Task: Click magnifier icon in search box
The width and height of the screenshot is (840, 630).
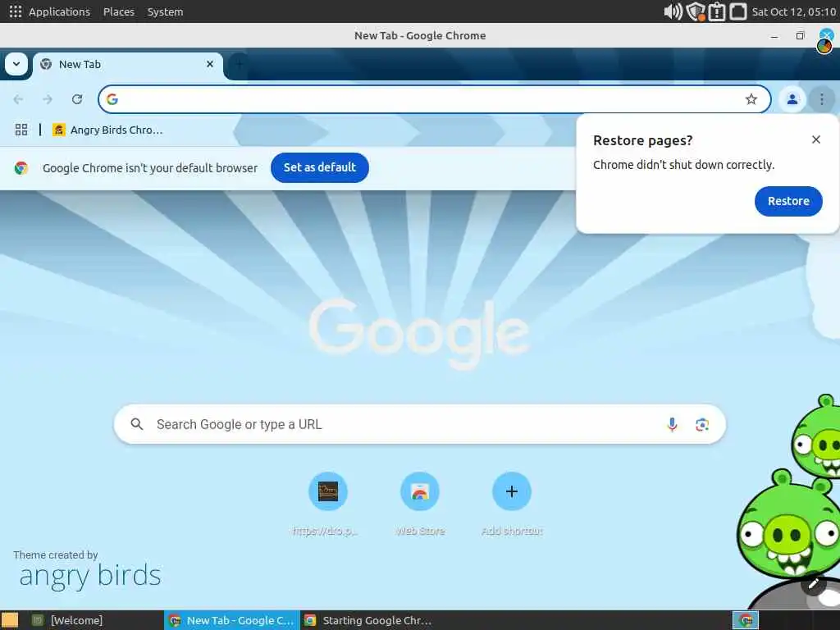Action: click(137, 424)
